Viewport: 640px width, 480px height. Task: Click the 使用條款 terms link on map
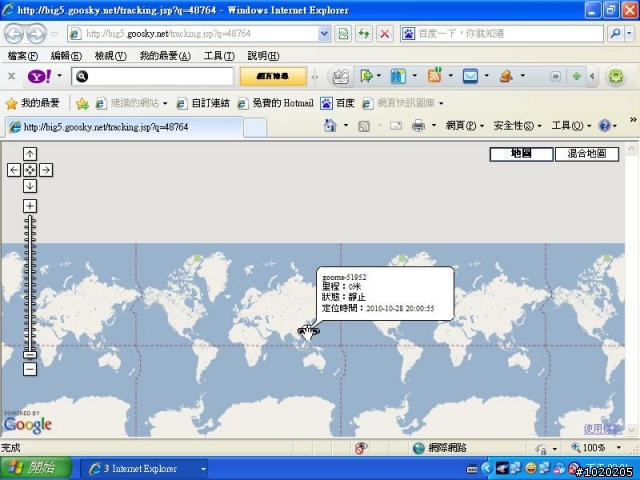(603, 429)
